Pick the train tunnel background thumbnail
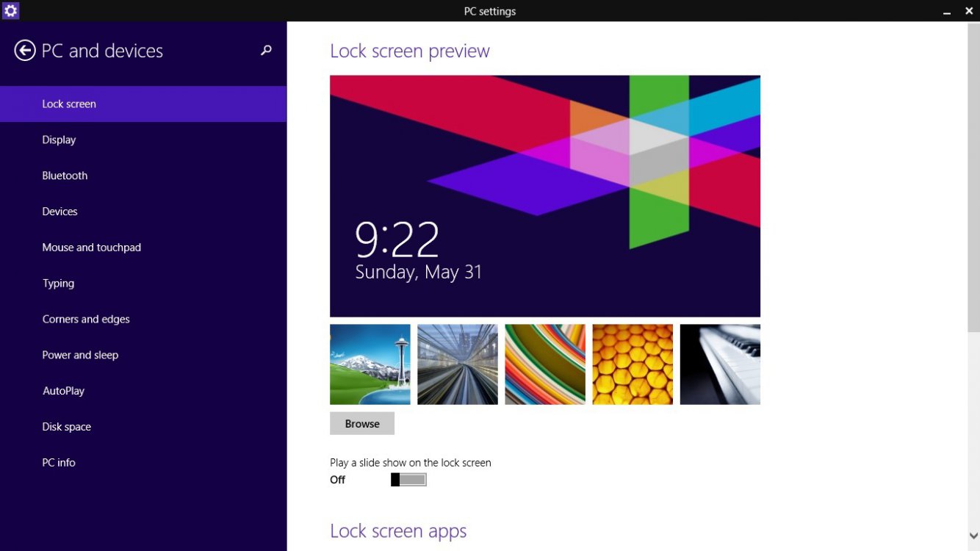 (458, 364)
